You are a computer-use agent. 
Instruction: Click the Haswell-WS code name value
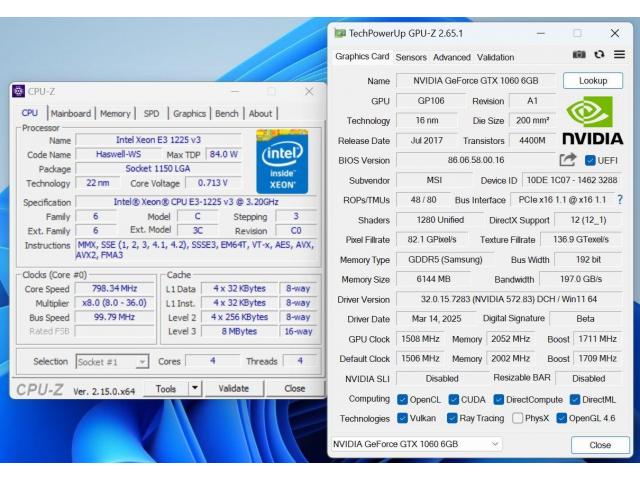118,154
